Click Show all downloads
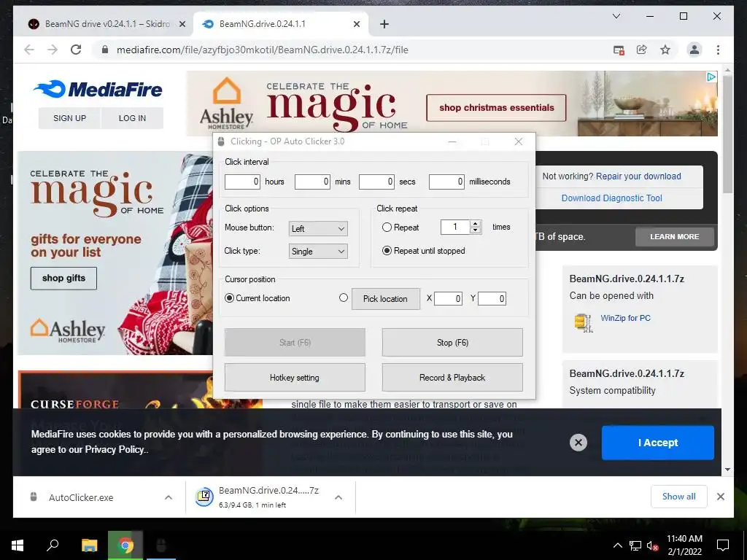 (x=678, y=497)
